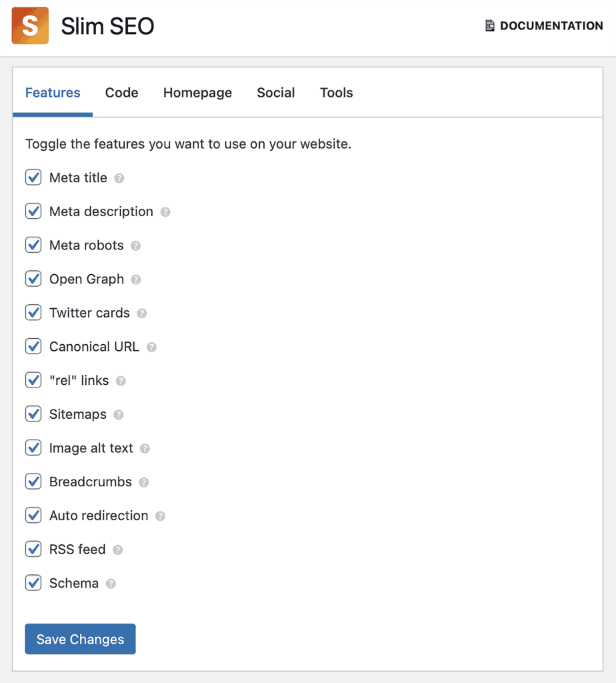The image size is (616, 683).
Task: Click help icon beside Breadcrumbs
Action: tap(144, 482)
